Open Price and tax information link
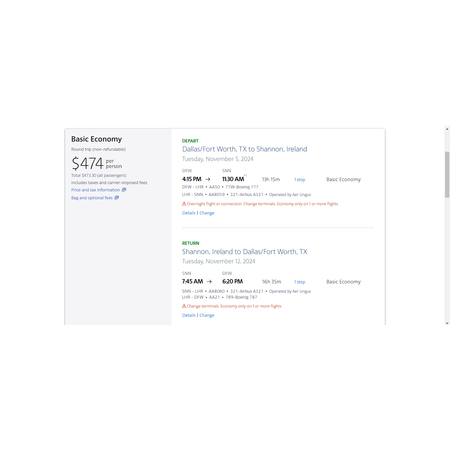The image size is (450, 450). click(x=95, y=190)
